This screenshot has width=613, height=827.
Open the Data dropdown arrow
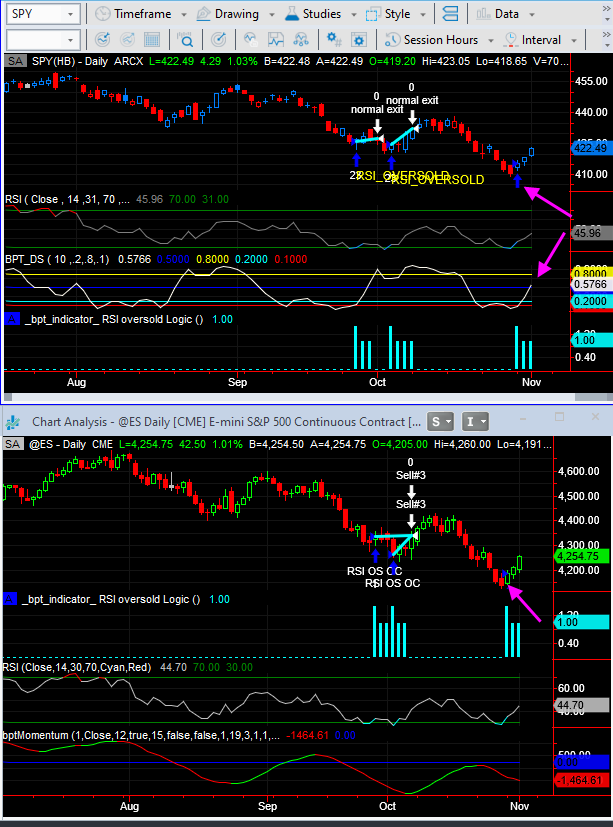[532, 15]
